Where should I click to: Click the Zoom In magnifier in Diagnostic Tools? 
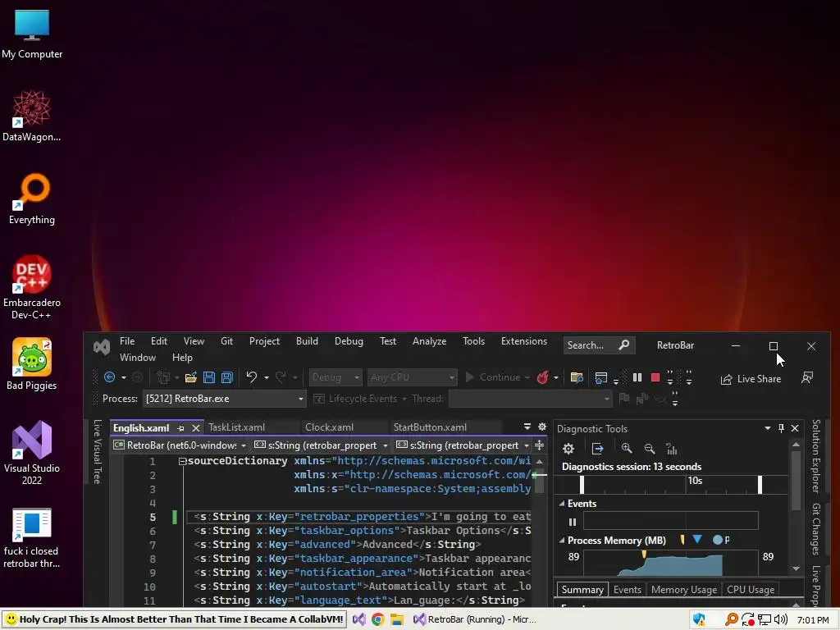pyautogui.click(x=626, y=449)
